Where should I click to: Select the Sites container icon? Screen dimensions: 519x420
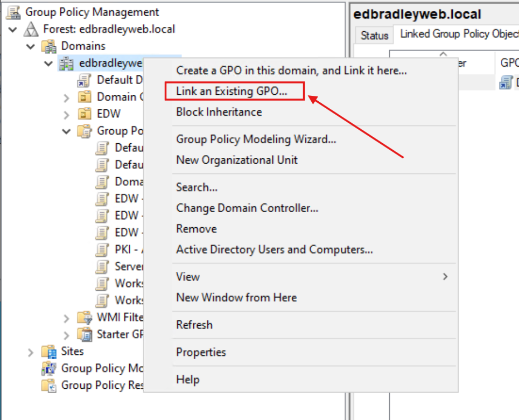pos(50,351)
